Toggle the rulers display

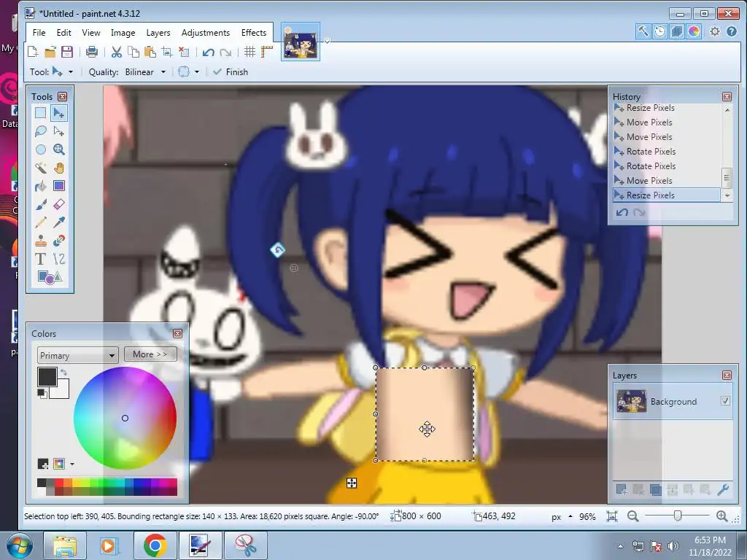coord(267,52)
